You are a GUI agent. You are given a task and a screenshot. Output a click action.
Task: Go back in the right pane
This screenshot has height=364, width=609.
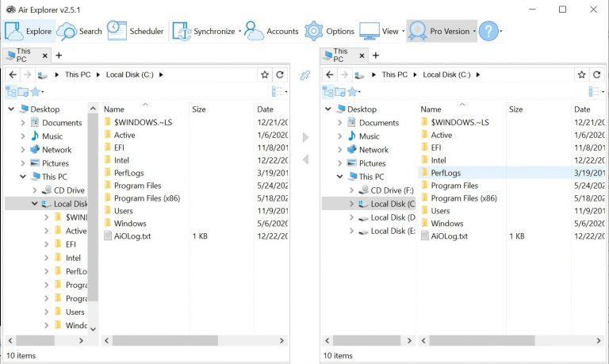(330, 75)
